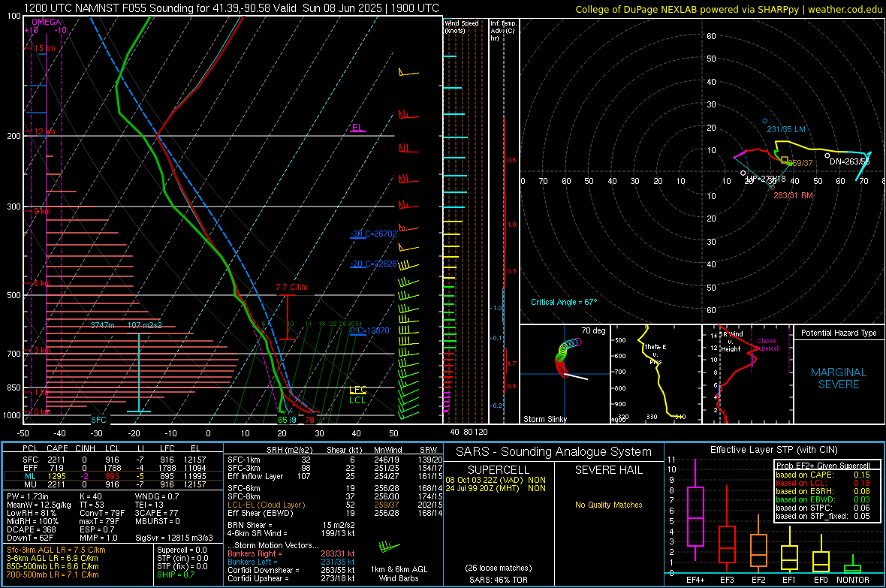Click the 'DN=263/55' Corfidi downshear label
The height and width of the screenshot is (588, 886).
coord(849,161)
